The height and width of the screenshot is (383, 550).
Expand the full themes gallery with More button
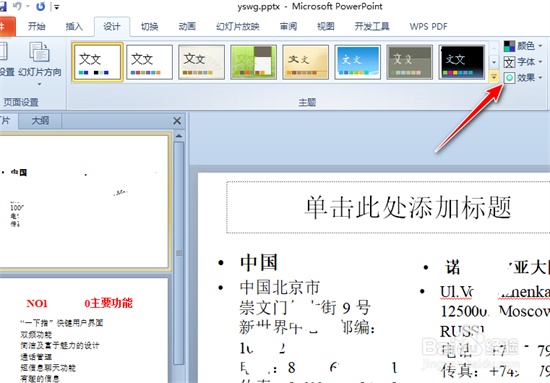coord(494,76)
